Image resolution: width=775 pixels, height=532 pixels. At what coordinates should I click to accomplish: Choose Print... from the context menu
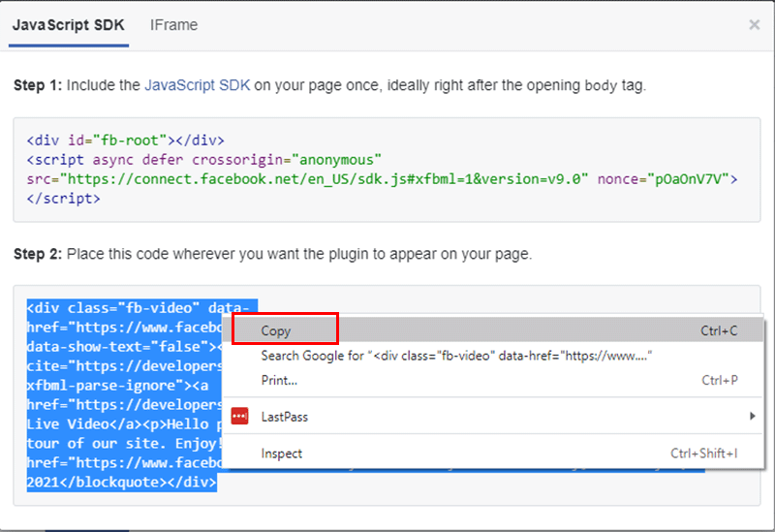coord(493,380)
